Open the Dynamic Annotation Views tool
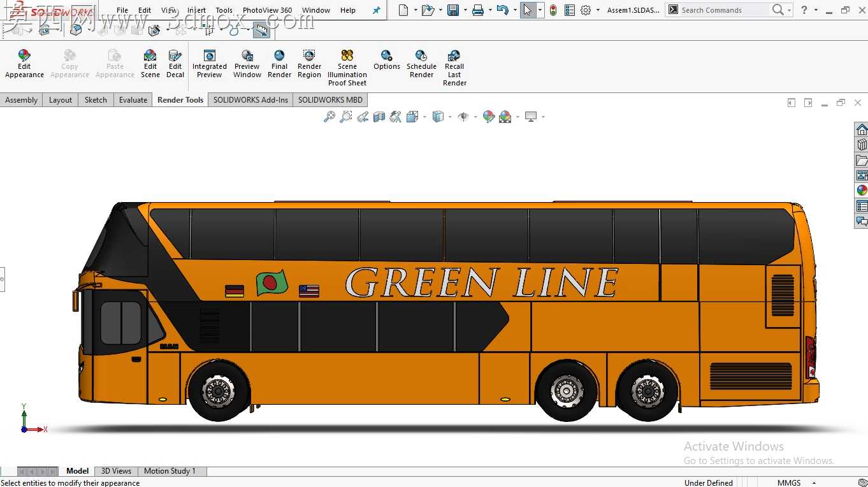Viewport: 868px width, 487px height. 396,117
